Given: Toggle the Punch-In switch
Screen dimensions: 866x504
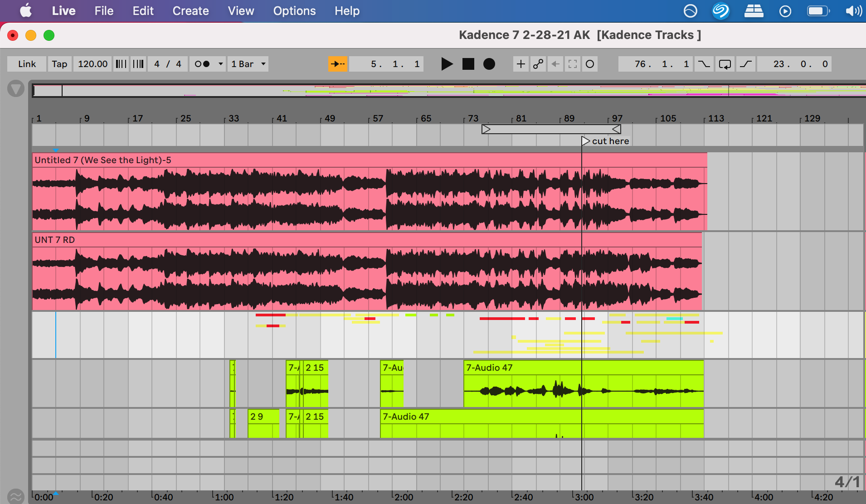Looking at the screenshot, I should click(x=704, y=64).
